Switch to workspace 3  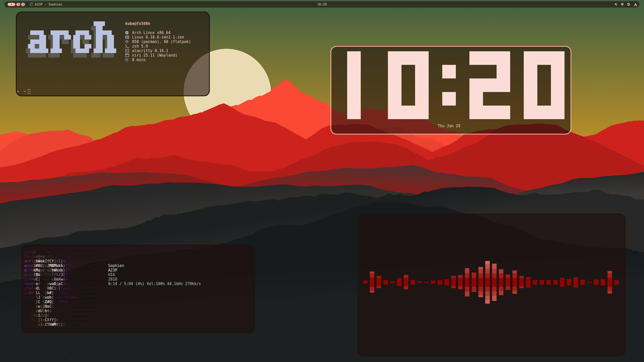point(23,4)
